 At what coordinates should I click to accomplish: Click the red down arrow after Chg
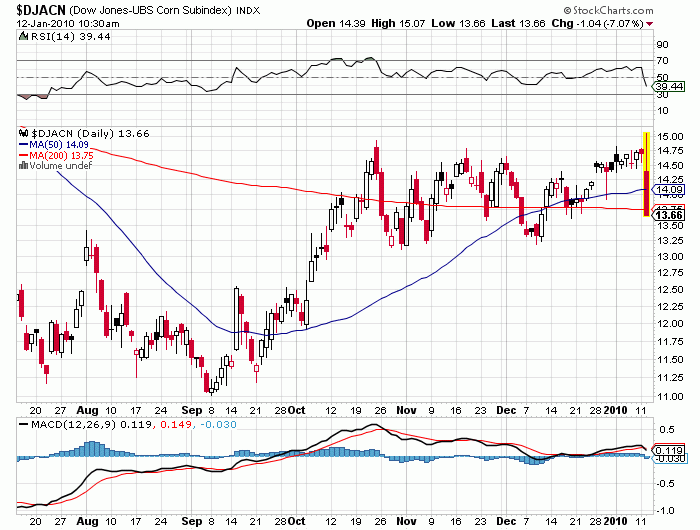pos(652,23)
